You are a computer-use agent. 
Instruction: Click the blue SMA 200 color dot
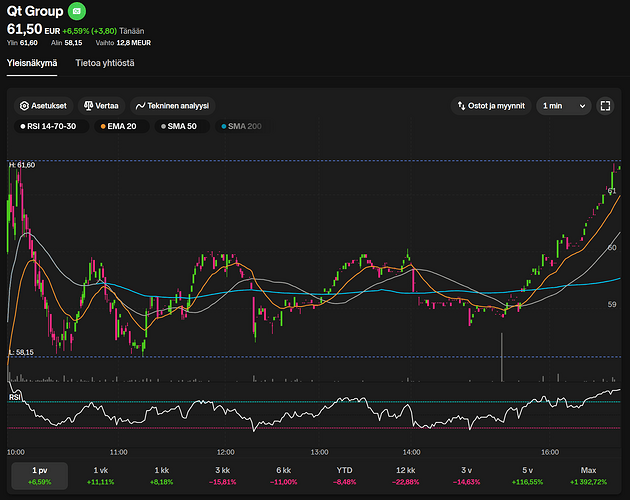[x=224, y=126]
